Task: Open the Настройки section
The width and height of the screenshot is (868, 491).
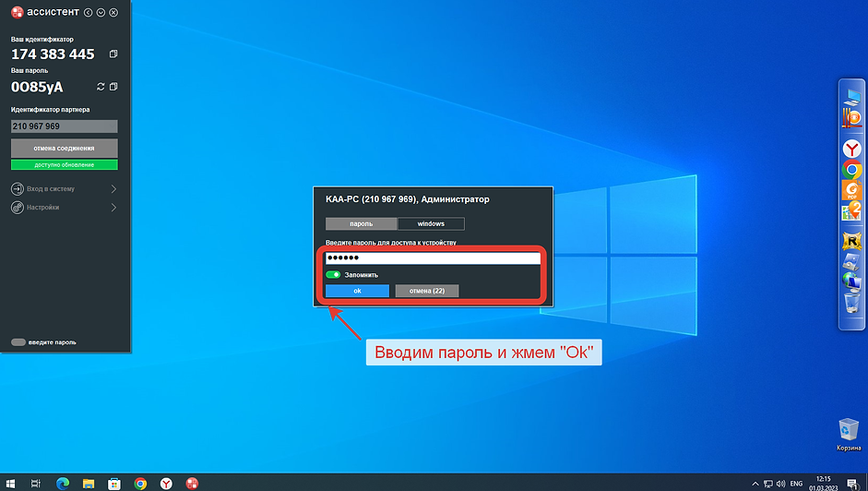Action: 65,208
